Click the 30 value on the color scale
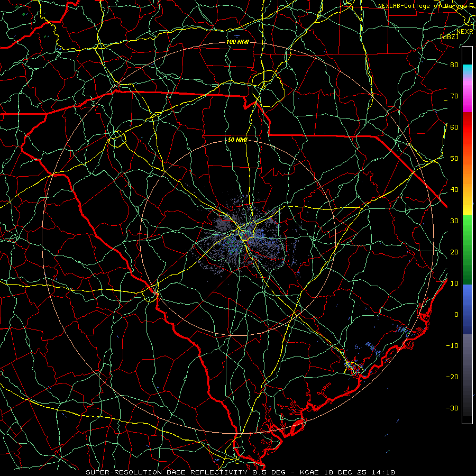 click(x=454, y=221)
